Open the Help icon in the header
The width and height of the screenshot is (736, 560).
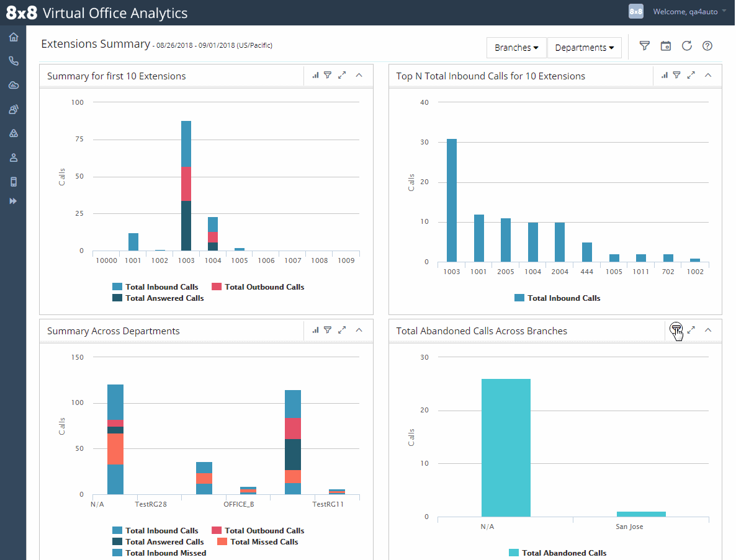[x=707, y=46]
